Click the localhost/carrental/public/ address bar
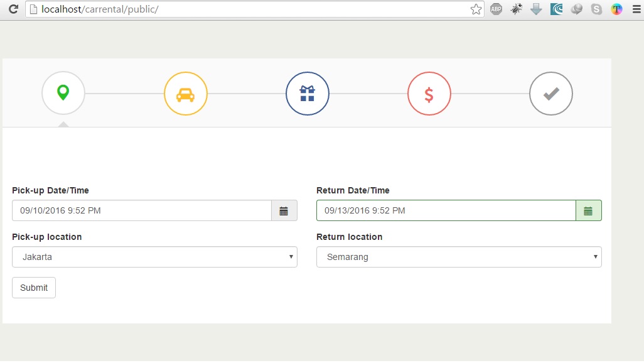 [x=255, y=9]
